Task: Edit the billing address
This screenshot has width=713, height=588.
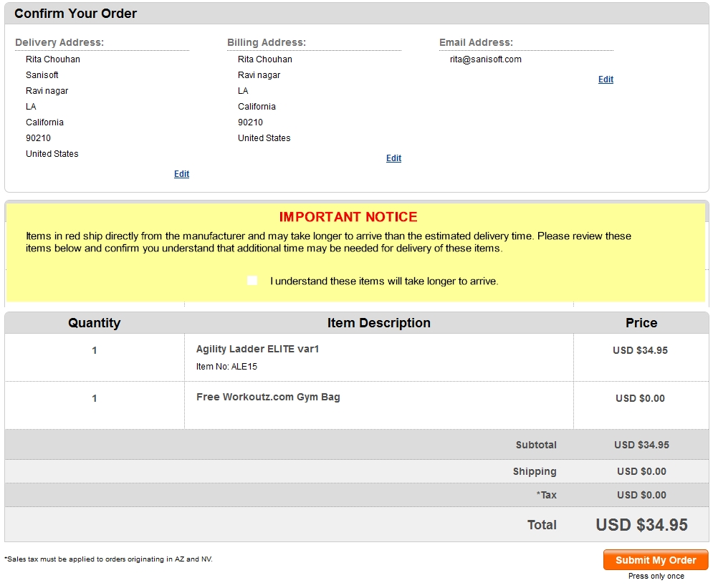Action: [x=394, y=158]
